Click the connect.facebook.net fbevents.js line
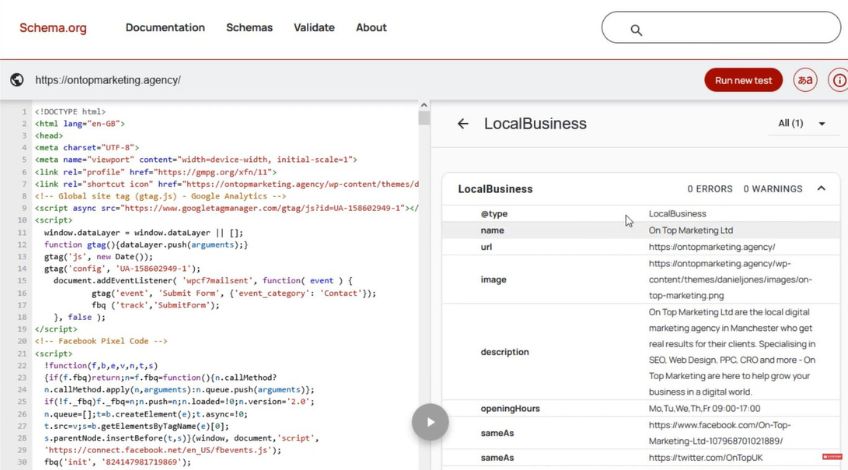Screen dimensions: 848x470 tap(163, 449)
